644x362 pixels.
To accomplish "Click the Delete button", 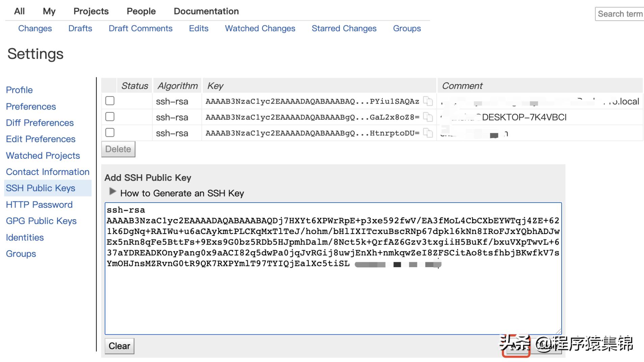I will coord(118,149).
